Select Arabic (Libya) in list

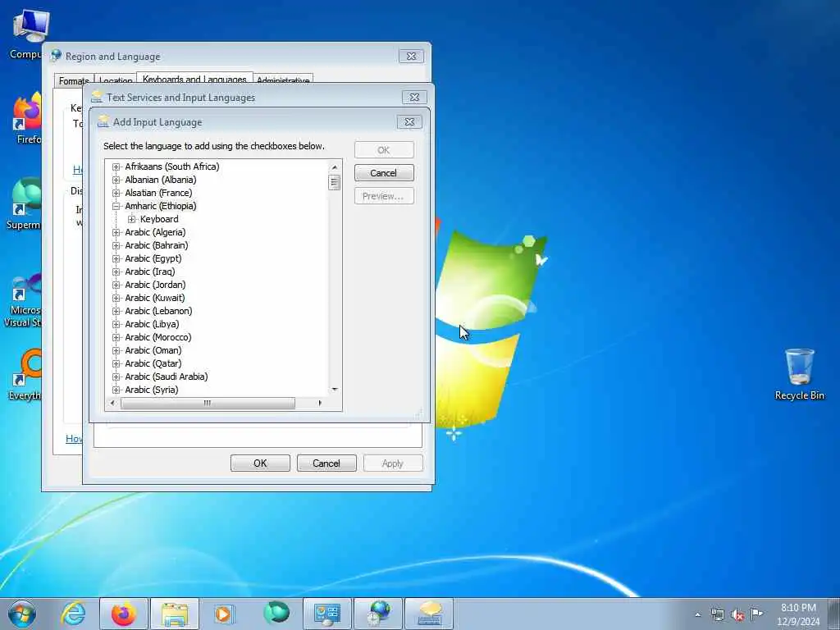coord(152,324)
